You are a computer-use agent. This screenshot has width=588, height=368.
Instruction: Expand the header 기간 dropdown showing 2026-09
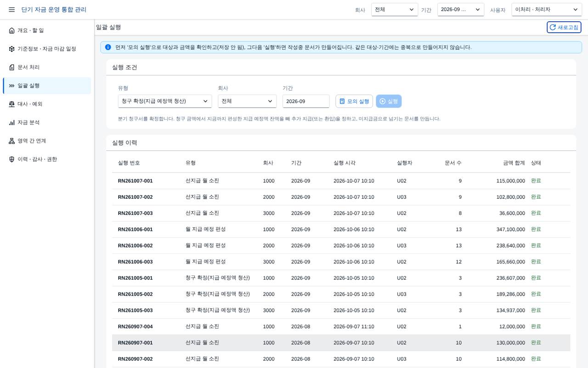[461, 10]
